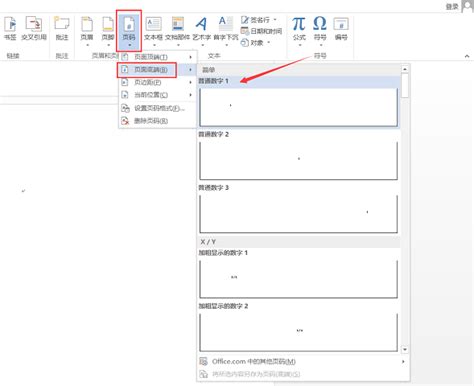This screenshot has height=386, width=474.
Task: Select the 页面底端(B) menu entry
Action: click(158, 70)
